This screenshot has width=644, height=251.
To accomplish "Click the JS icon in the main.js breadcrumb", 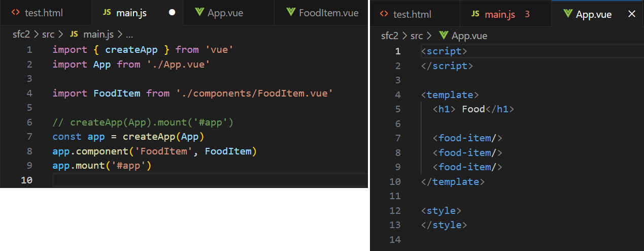I will (74, 35).
